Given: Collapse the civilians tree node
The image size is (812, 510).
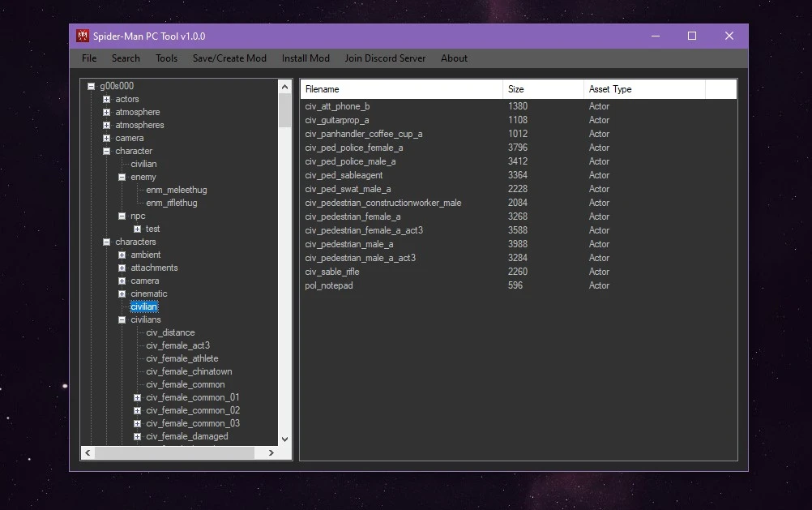Looking at the screenshot, I should 122,320.
